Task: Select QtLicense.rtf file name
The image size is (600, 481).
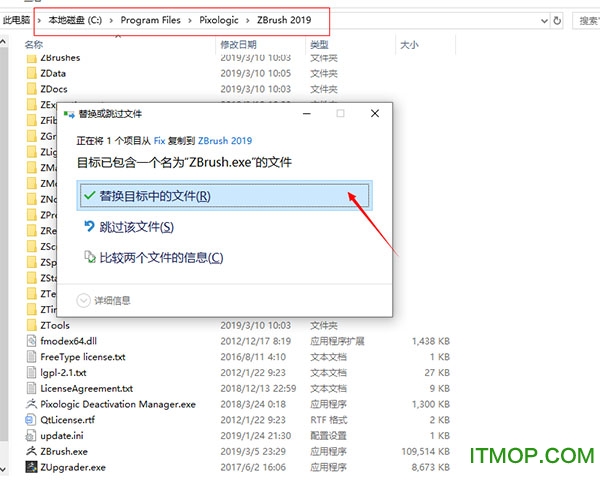Action: click(x=67, y=420)
